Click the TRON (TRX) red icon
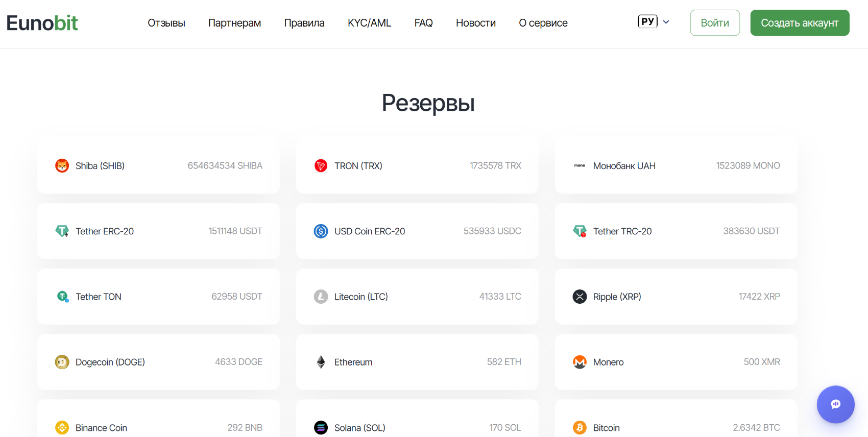Image resolution: width=868 pixels, height=437 pixels. pyautogui.click(x=321, y=166)
